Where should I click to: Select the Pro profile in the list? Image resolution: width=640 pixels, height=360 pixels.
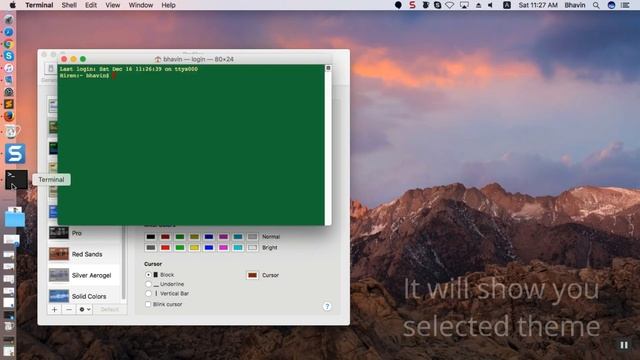click(x=84, y=233)
